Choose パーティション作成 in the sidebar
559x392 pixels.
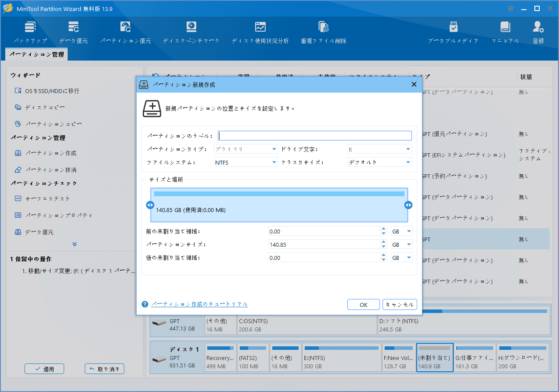coord(46,153)
